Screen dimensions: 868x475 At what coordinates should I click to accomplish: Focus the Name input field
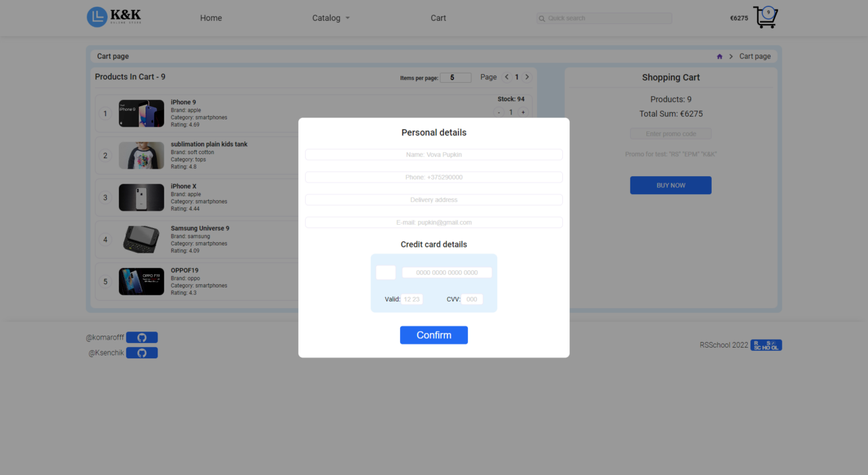[434, 155]
